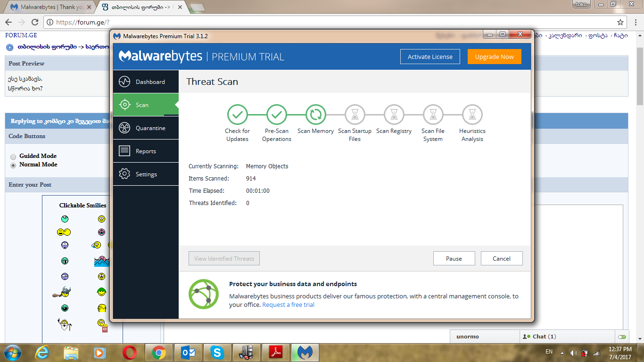The width and height of the screenshot is (644, 362).
Task: Click the orange Upgrade Now button
Action: point(495,57)
